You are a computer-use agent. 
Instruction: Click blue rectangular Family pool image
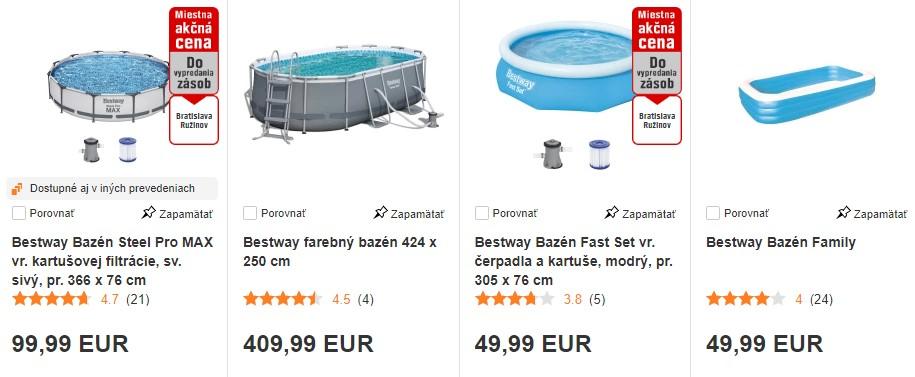coord(807,94)
